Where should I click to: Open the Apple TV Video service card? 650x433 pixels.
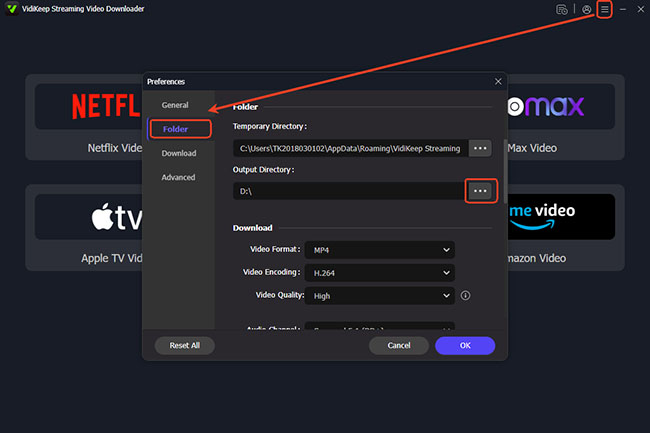[x=84, y=227]
